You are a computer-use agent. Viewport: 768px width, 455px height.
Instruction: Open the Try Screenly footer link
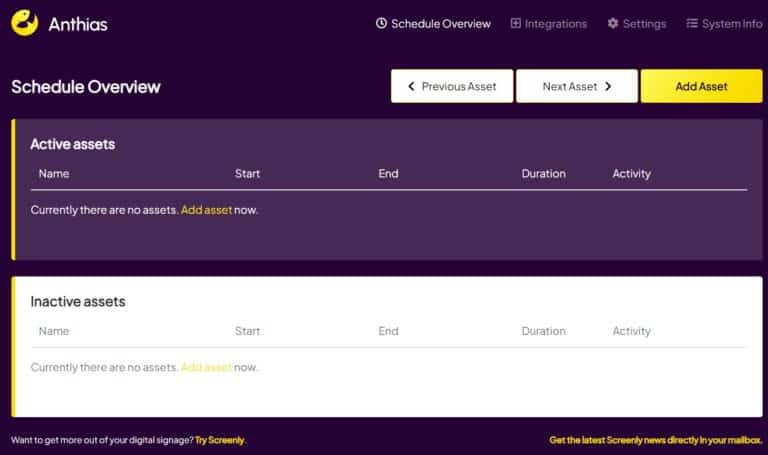(219, 440)
